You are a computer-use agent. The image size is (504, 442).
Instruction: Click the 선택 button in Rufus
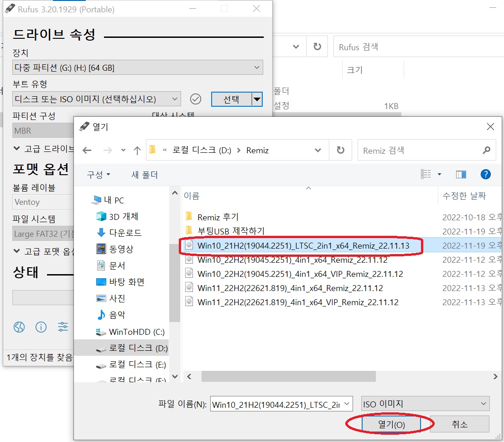point(231,99)
